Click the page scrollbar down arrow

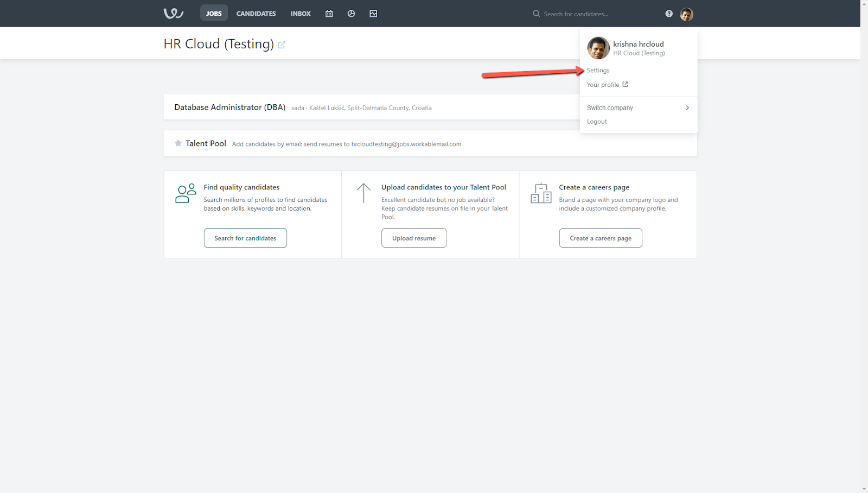click(x=864, y=489)
